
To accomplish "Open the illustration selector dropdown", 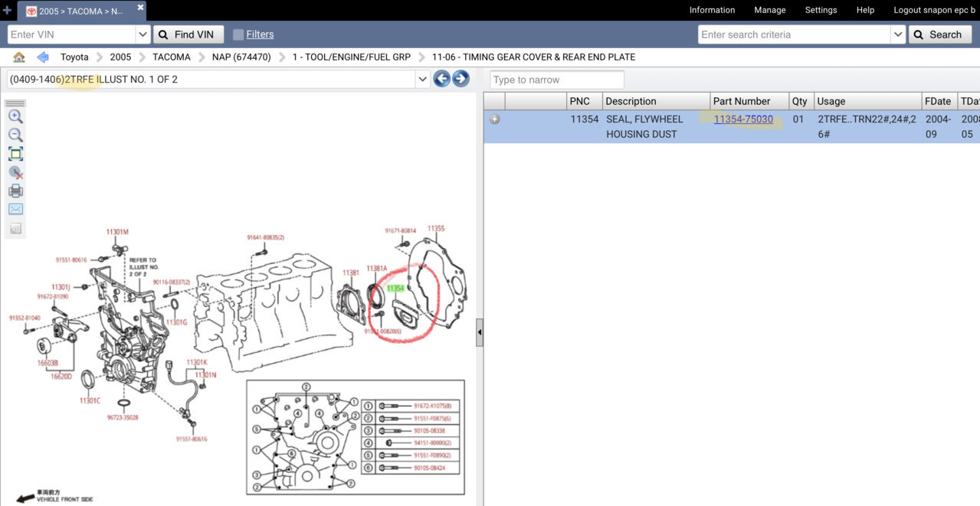I will coord(422,79).
